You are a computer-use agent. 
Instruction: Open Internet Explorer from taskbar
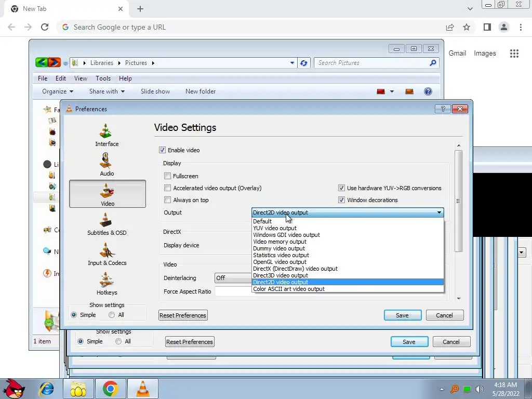46,389
